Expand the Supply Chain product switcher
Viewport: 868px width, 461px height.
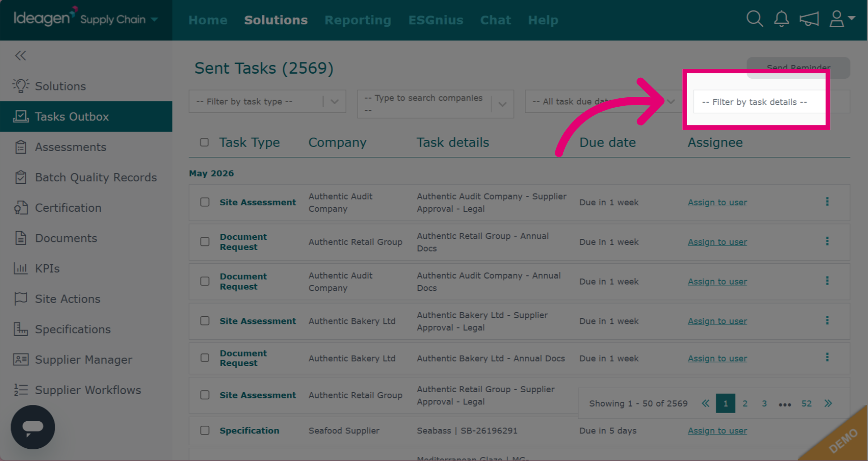point(155,19)
